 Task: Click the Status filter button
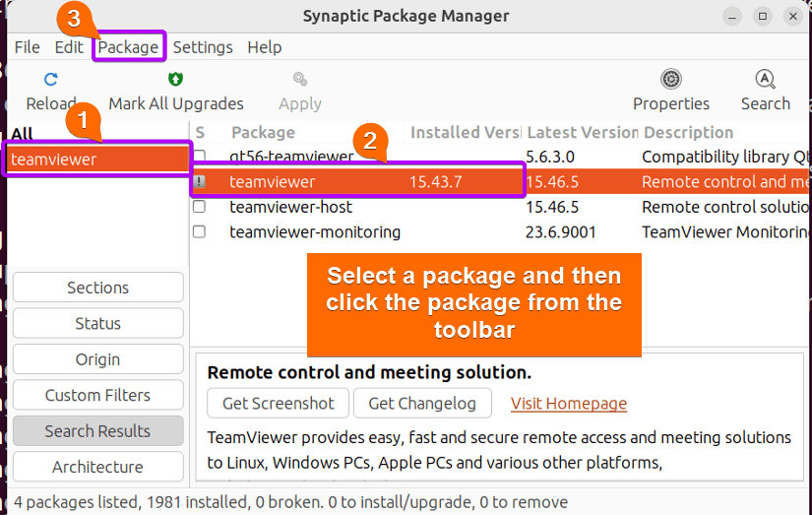tap(97, 323)
